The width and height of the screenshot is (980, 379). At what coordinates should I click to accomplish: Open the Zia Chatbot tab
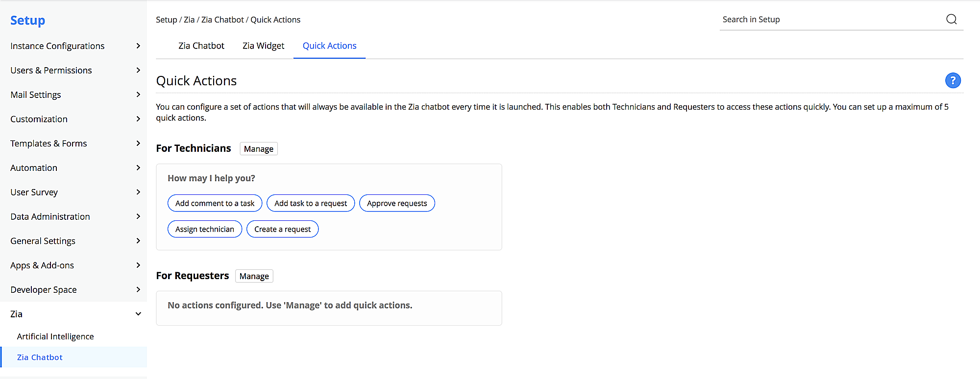tap(201, 46)
